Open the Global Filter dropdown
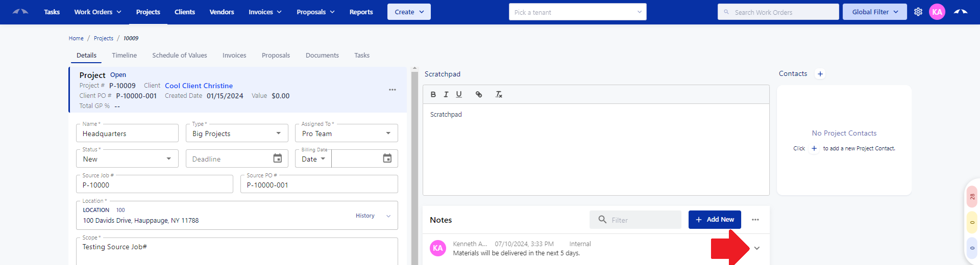The width and height of the screenshot is (980, 265). pyautogui.click(x=875, y=12)
